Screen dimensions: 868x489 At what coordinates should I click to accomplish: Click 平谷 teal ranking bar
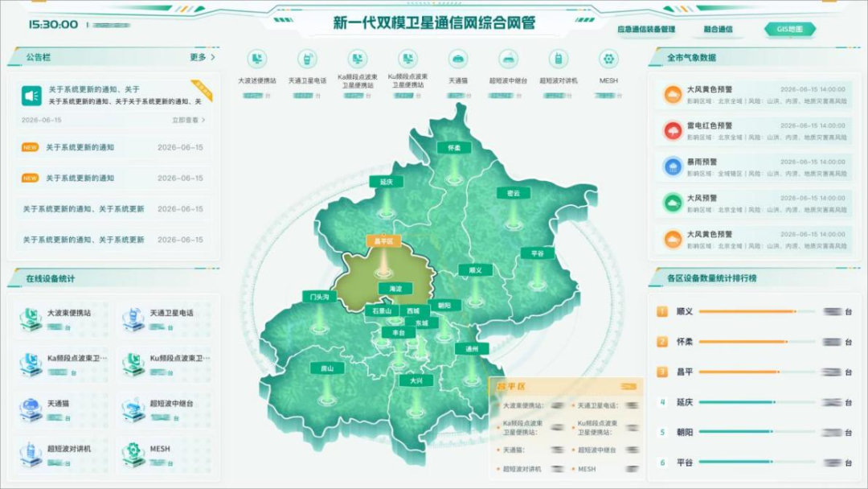click(x=736, y=462)
